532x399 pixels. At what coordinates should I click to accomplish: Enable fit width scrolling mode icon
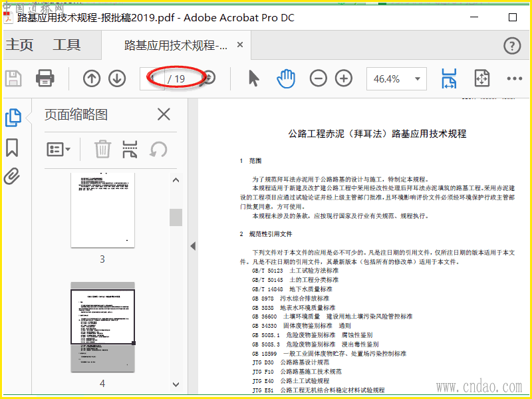(449, 78)
